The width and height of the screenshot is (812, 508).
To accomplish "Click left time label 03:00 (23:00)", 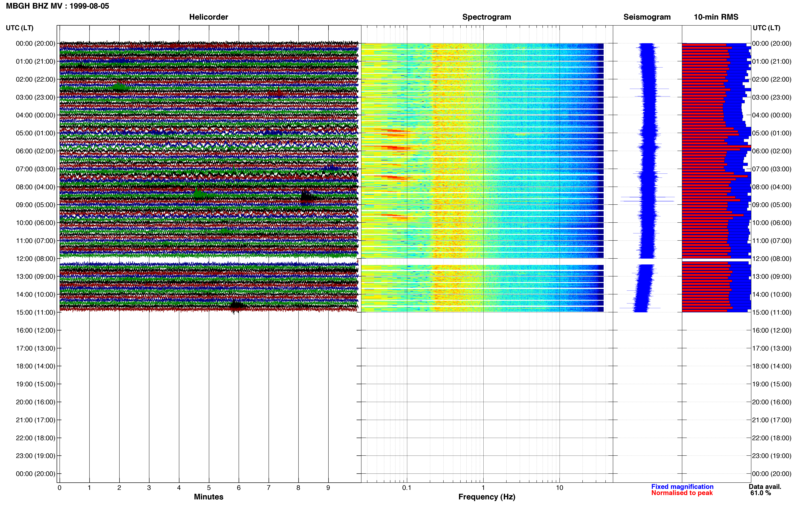I will coord(36,97).
